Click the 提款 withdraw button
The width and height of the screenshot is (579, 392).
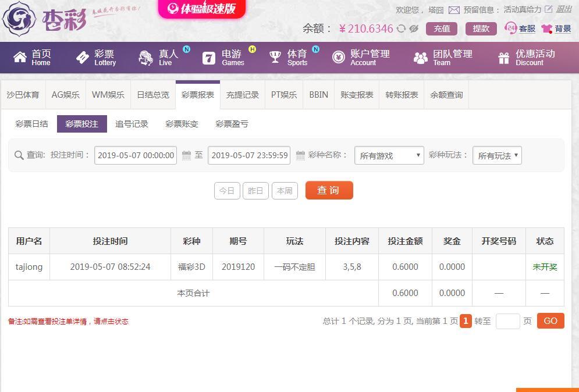[x=481, y=29]
